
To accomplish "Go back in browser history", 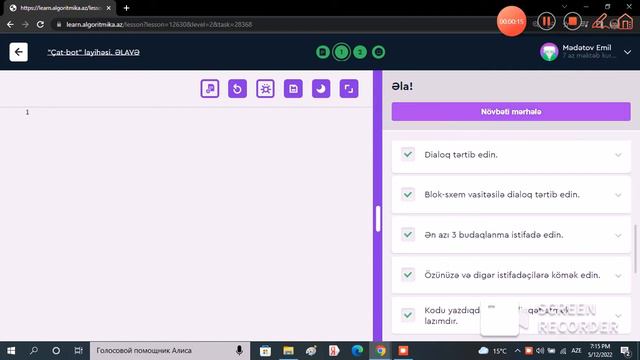I will (10, 24).
